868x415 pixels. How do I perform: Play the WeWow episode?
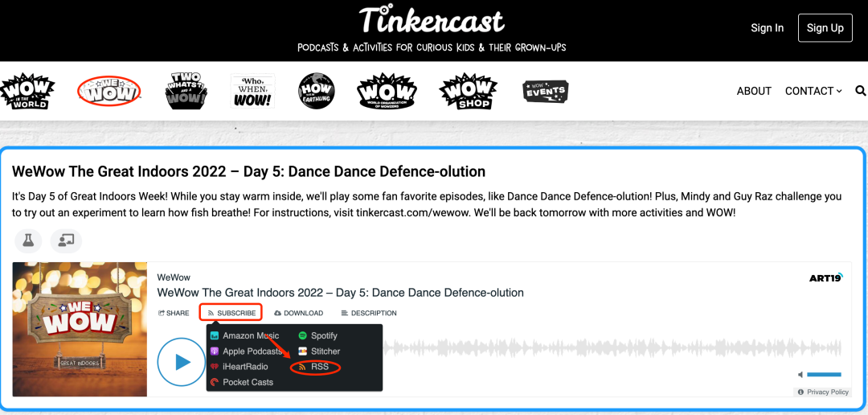click(x=182, y=363)
